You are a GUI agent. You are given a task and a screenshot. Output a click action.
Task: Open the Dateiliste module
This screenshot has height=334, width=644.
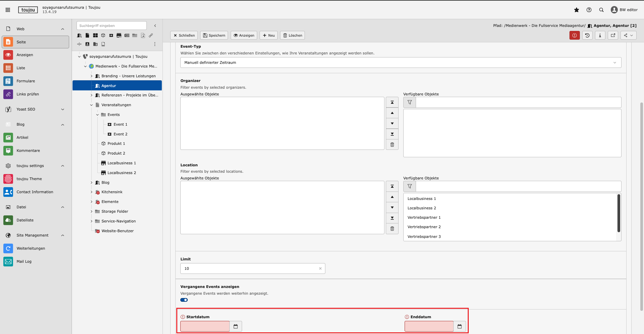click(x=25, y=220)
